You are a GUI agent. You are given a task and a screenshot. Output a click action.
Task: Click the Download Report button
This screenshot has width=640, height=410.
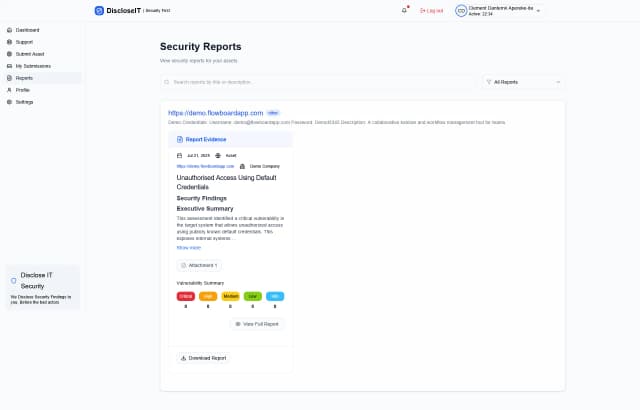pyautogui.click(x=203, y=358)
